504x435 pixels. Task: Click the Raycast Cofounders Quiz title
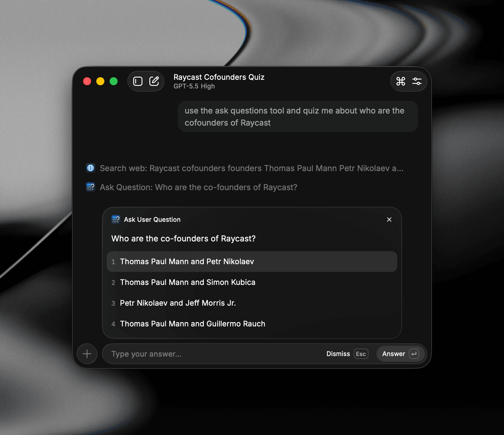(x=219, y=77)
